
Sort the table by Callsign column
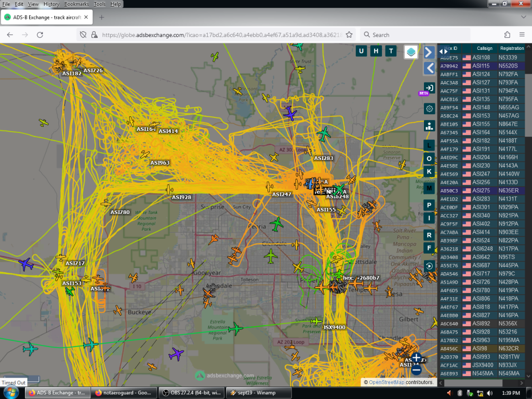(485, 48)
